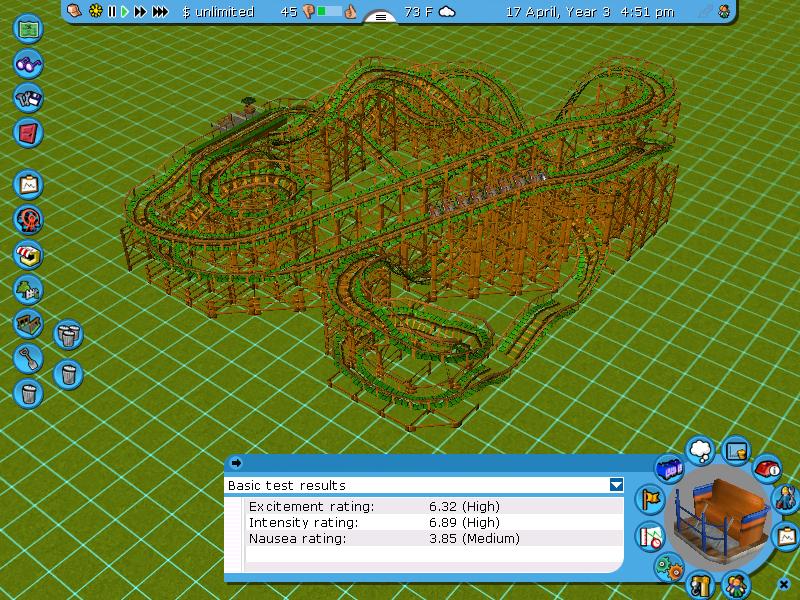This screenshot has width=800, height=600.
Task: Open the ride construction crane tab
Action: coord(701,585)
